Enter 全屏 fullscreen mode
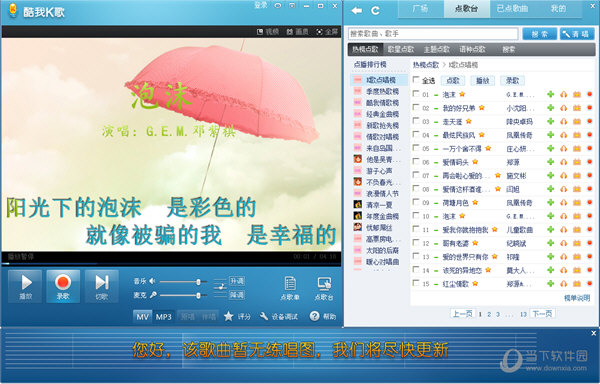The width and height of the screenshot is (600, 384). click(x=327, y=32)
